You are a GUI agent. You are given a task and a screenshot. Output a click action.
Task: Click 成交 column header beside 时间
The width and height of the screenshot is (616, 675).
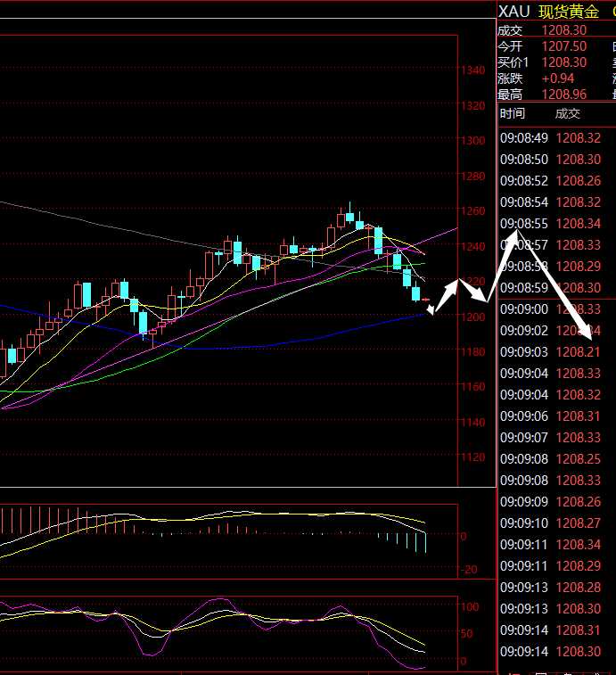pyautogui.click(x=568, y=113)
